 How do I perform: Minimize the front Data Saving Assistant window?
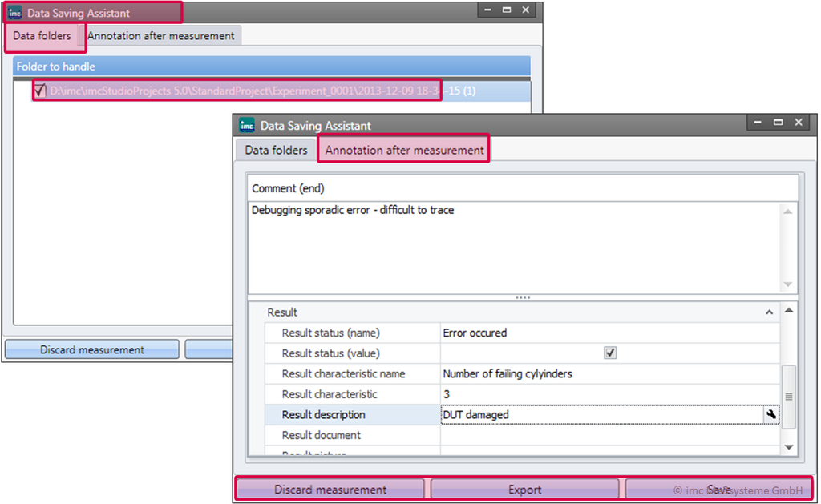[757, 123]
